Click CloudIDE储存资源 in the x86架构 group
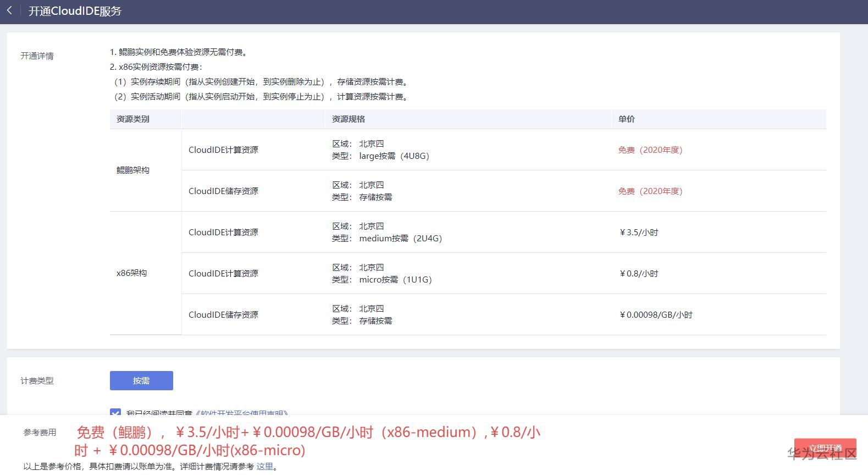This screenshot has height=476, width=868. coord(223,314)
